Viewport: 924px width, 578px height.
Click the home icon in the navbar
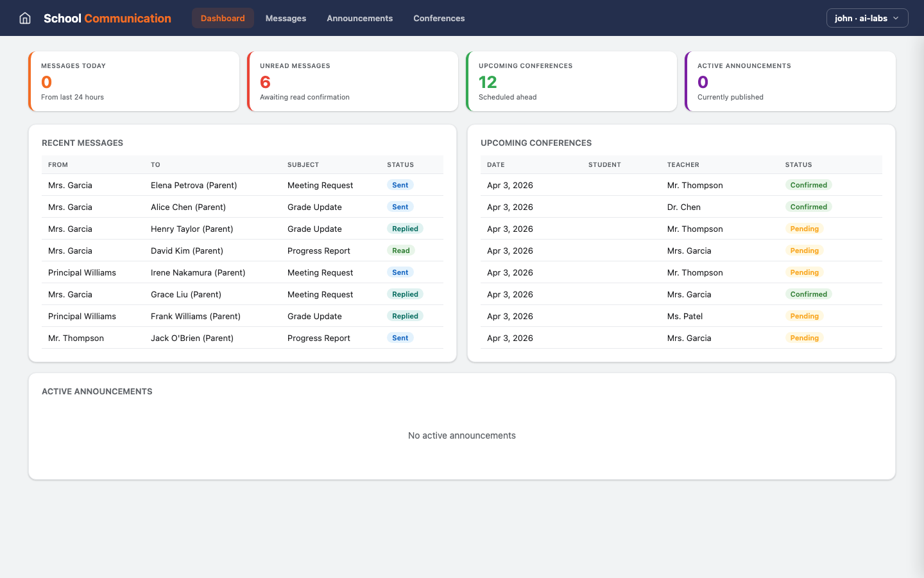pyautogui.click(x=24, y=18)
